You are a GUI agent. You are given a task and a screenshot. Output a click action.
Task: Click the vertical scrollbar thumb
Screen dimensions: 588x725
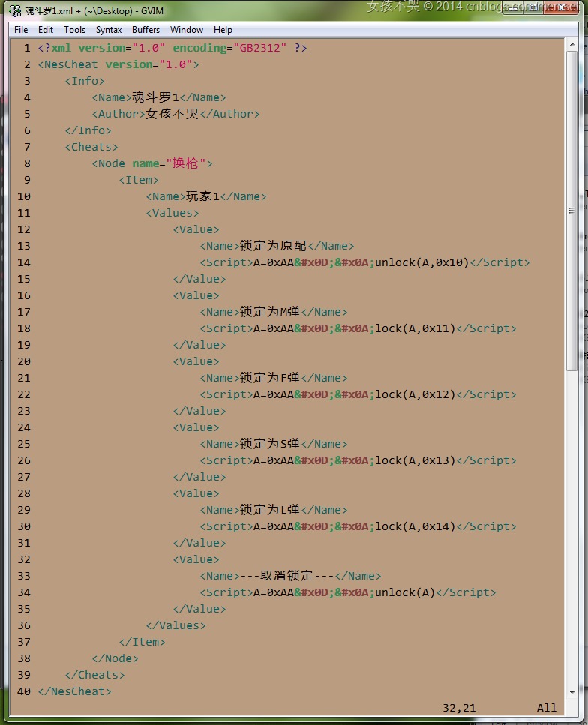571,211
